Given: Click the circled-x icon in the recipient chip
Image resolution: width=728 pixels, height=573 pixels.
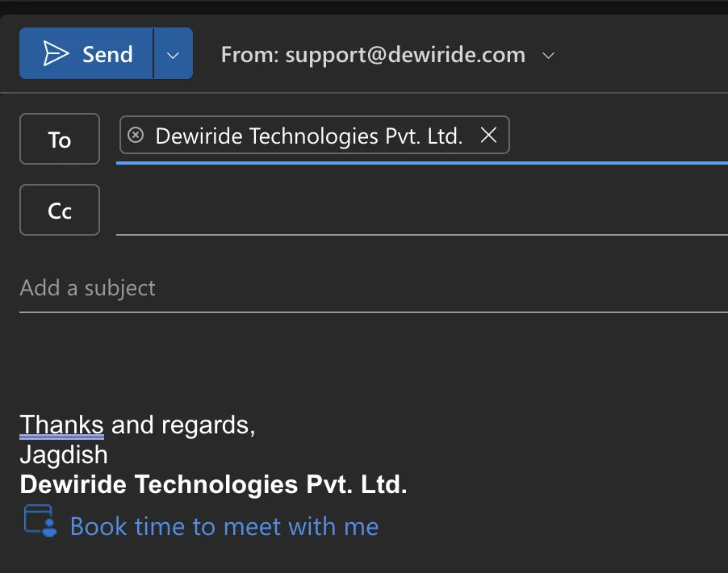Looking at the screenshot, I should [136, 135].
